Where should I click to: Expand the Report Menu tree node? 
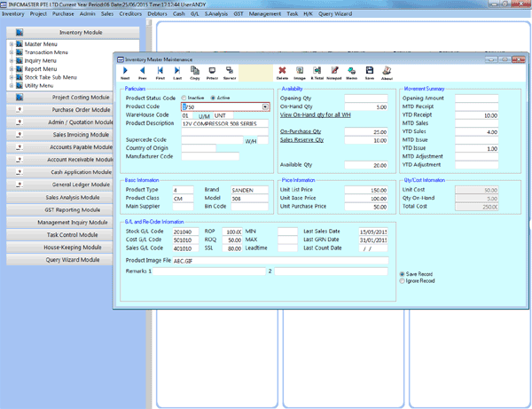[x=11, y=68]
